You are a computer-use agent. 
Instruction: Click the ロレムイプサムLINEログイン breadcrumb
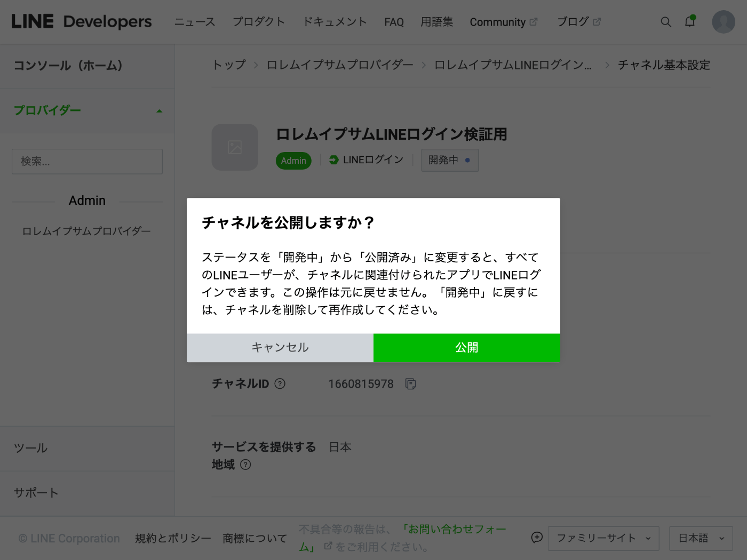point(513,65)
